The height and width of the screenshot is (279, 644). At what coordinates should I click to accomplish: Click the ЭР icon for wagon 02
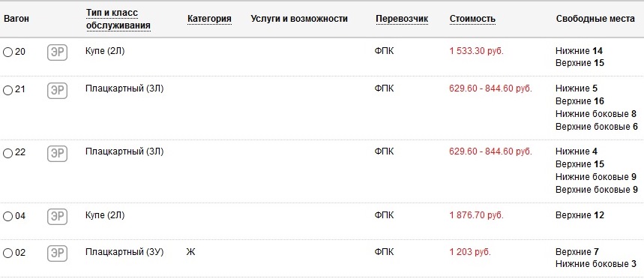tap(57, 253)
